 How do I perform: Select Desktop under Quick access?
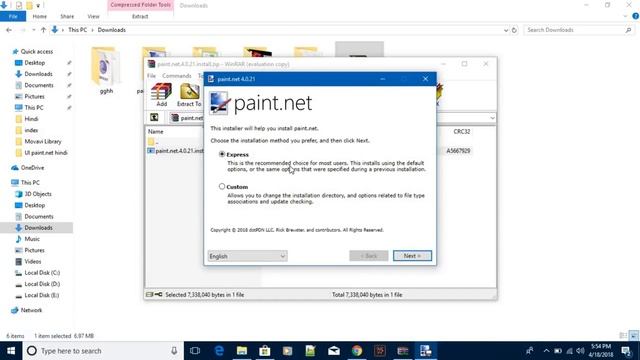point(35,63)
